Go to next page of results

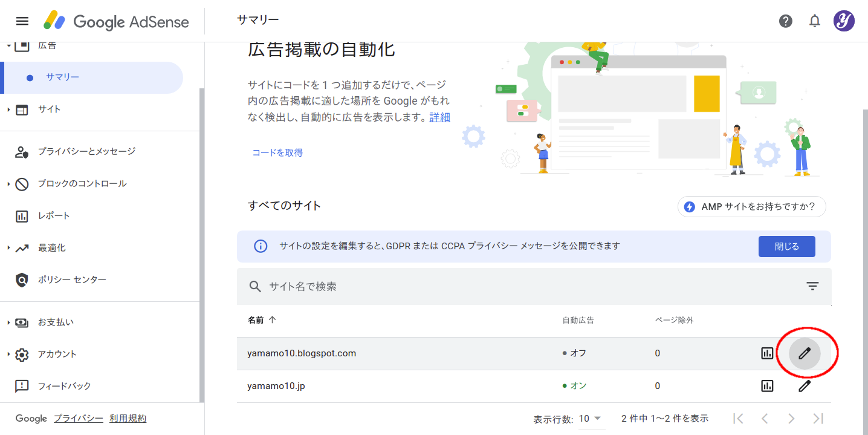pyautogui.click(x=791, y=418)
